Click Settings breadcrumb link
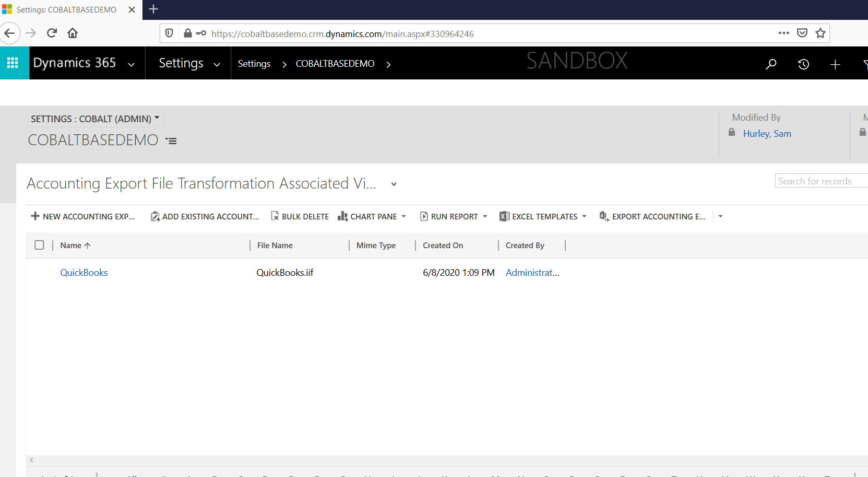Image resolution: width=868 pixels, height=477 pixels. [254, 64]
